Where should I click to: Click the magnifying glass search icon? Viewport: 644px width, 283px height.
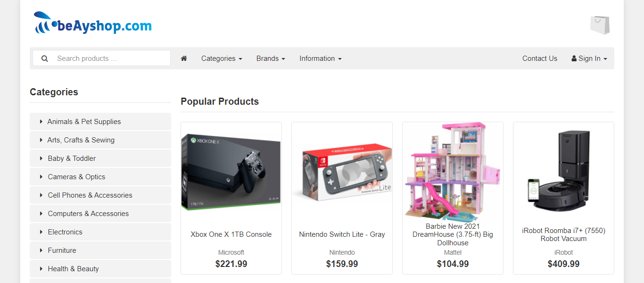click(45, 58)
